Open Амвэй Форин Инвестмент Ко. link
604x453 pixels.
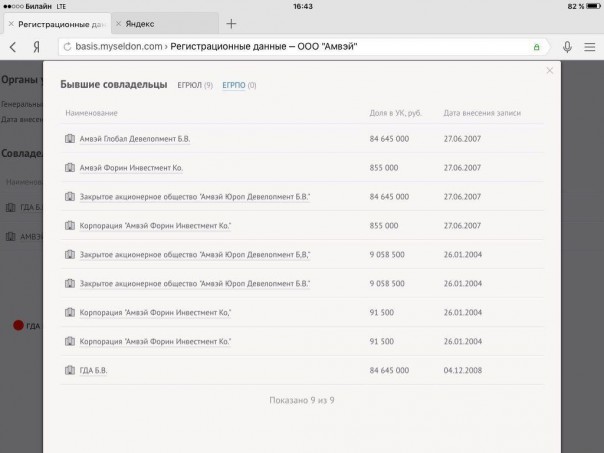click(131, 168)
